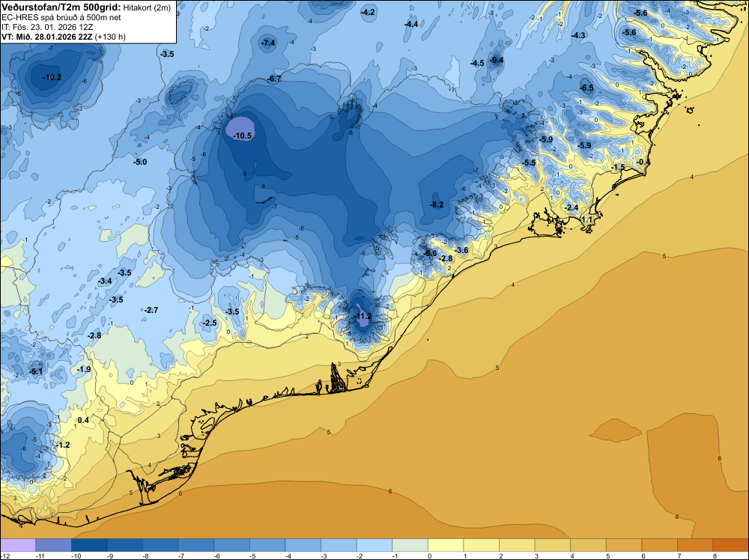
Task: Select the -6.7 temperature value
Action: pyautogui.click(x=275, y=79)
